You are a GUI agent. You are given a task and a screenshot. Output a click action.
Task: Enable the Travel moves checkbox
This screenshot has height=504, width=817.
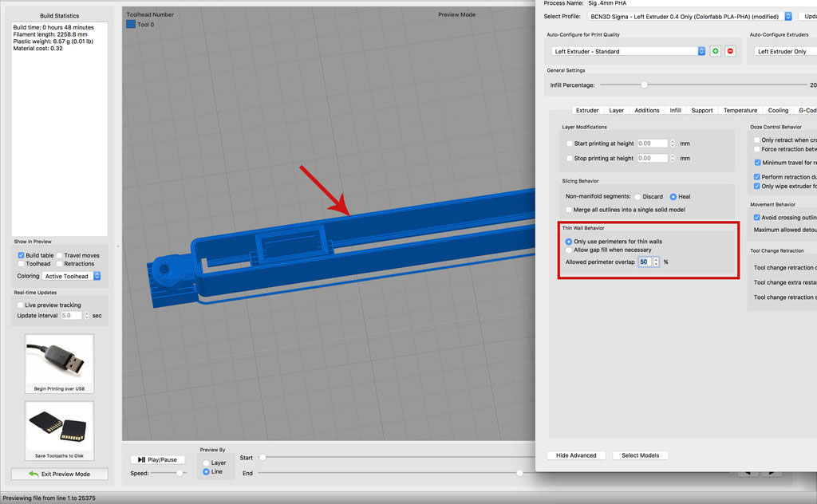61,255
